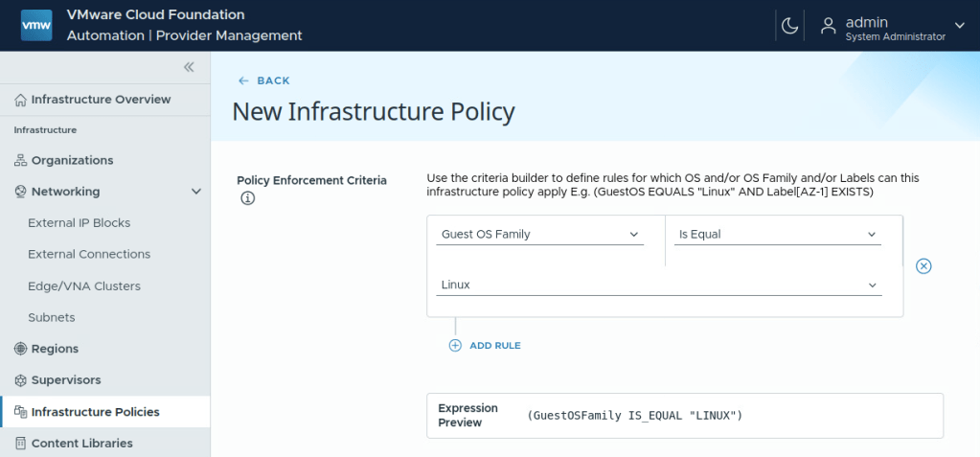Go to Organizations page
The width and height of the screenshot is (980, 457).
(x=73, y=160)
